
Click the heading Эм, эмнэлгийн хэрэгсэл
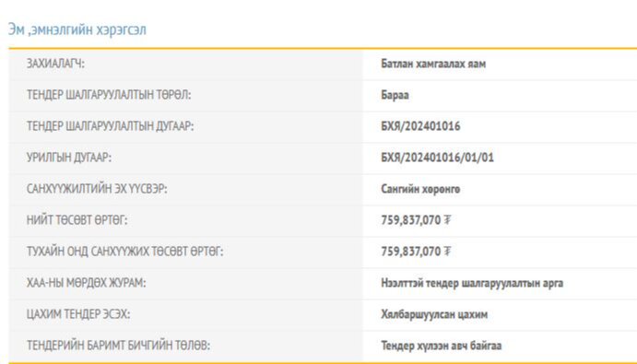click(x=77, y=29)
